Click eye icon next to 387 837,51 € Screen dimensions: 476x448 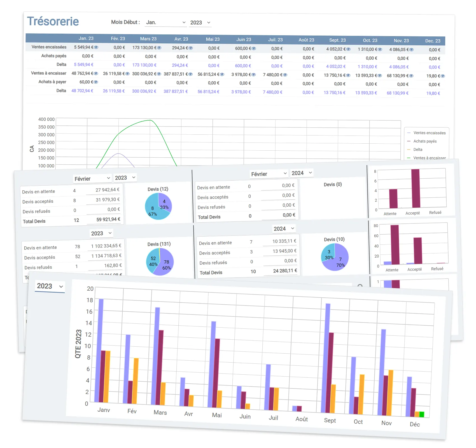(191, 74)
